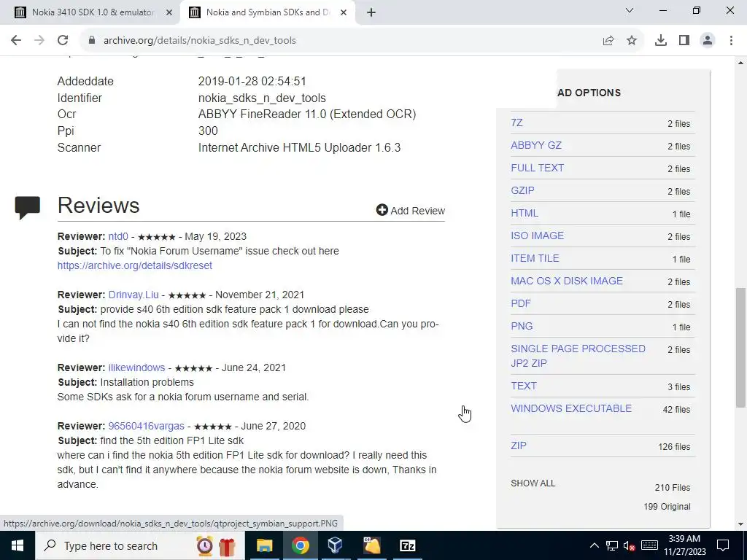Open the Chrome three-dot menu

(x=731, y=41)
